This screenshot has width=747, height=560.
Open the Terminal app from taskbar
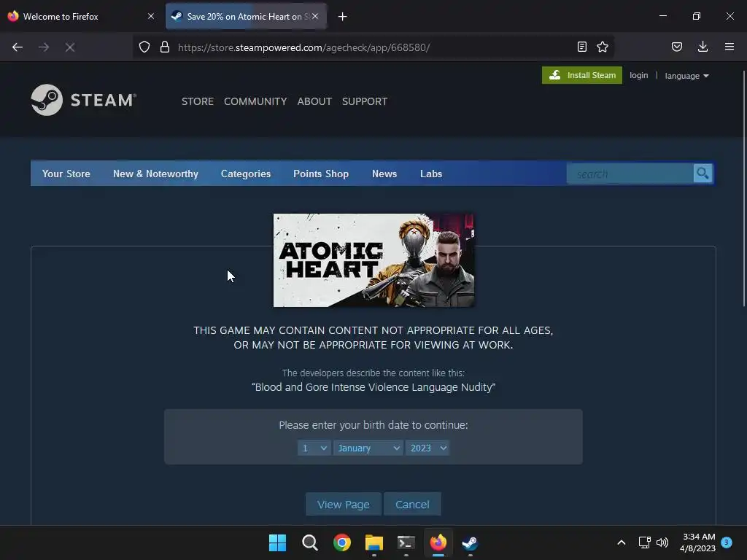point(406,542)
